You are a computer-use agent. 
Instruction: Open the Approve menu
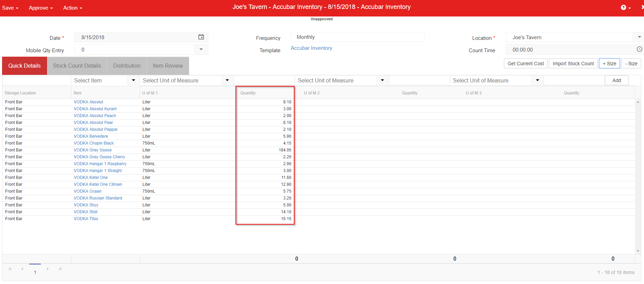(x=41, y=8)
